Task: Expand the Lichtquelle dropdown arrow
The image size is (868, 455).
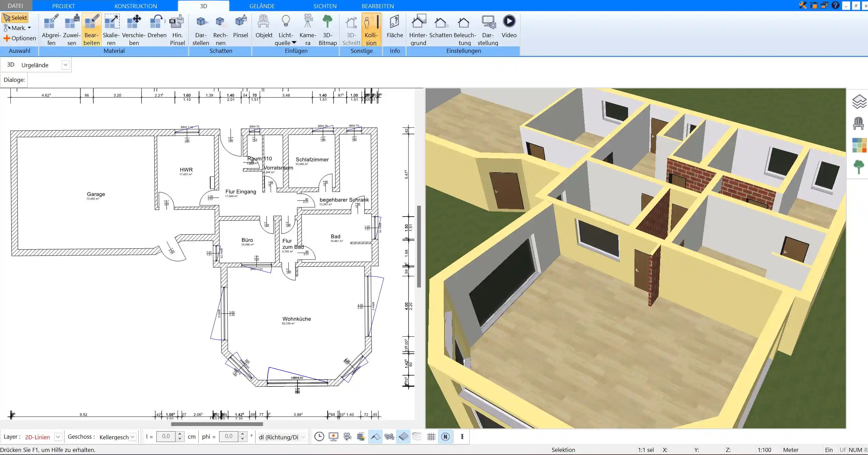Action: coord(294,43)
